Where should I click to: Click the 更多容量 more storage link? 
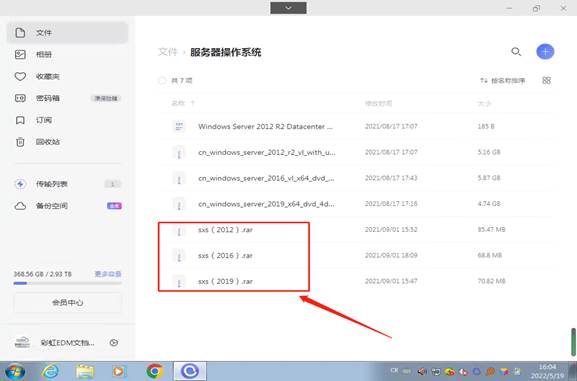tap(108, 274)
